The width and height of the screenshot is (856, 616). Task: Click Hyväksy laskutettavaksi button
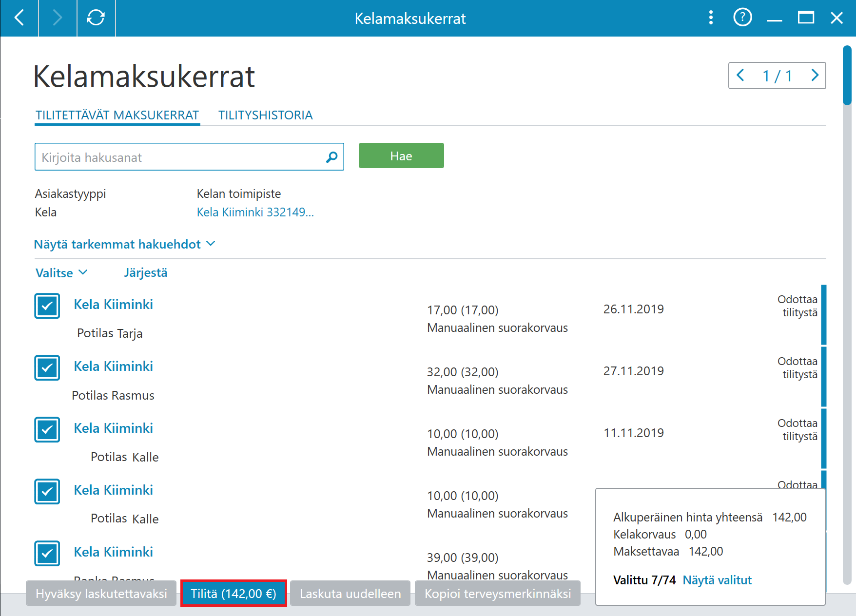(101, 593)
